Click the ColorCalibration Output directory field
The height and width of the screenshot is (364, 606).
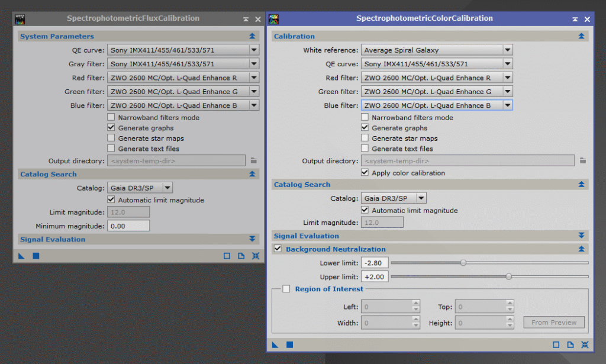coord(468,161)
